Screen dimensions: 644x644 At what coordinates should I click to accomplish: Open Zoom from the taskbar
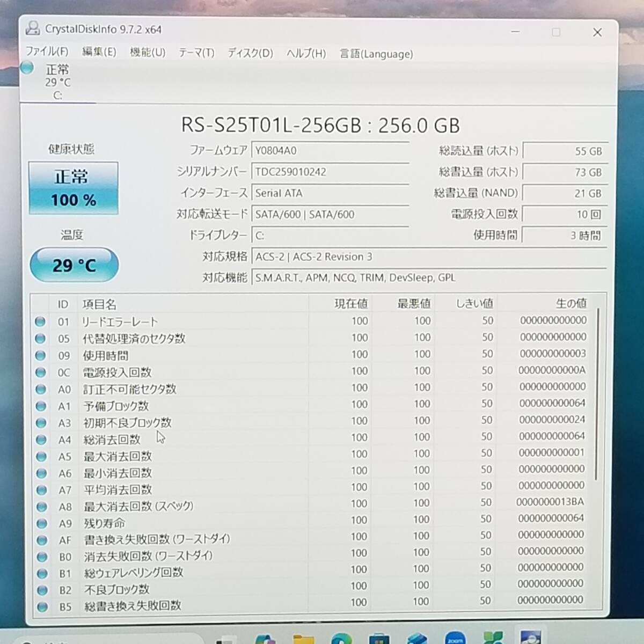[x=455, y=638]
